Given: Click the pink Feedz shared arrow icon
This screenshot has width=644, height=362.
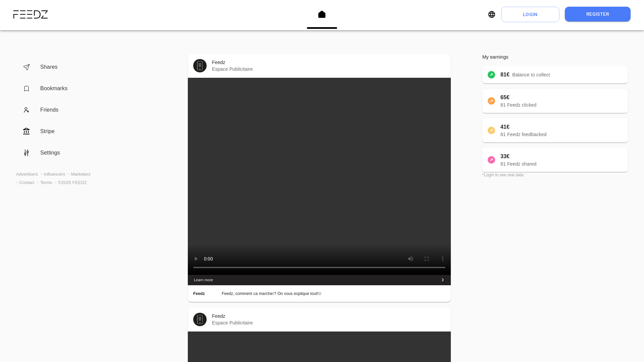Looking at the screenshot, I should point(491,160).
